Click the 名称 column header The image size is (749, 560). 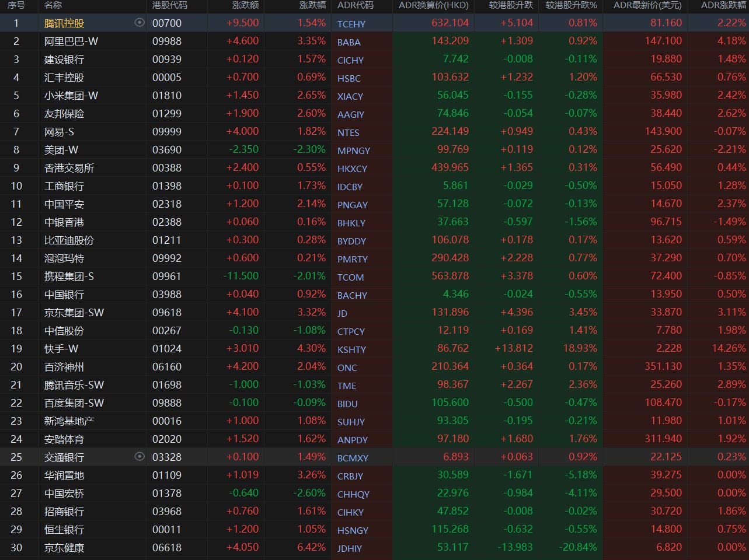53,5
